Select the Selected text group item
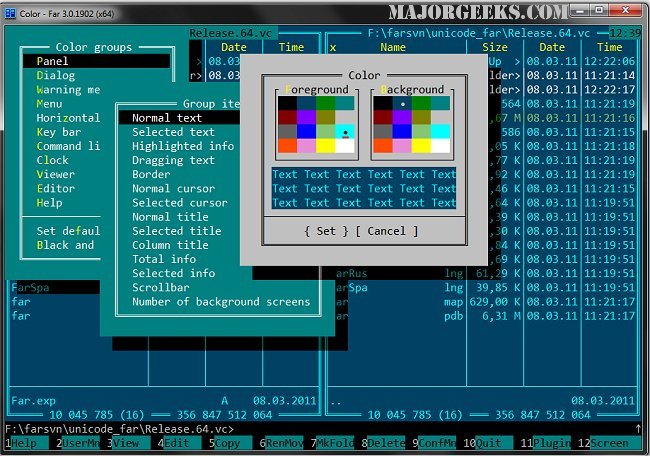650x456 pixels. coord(173,132)
